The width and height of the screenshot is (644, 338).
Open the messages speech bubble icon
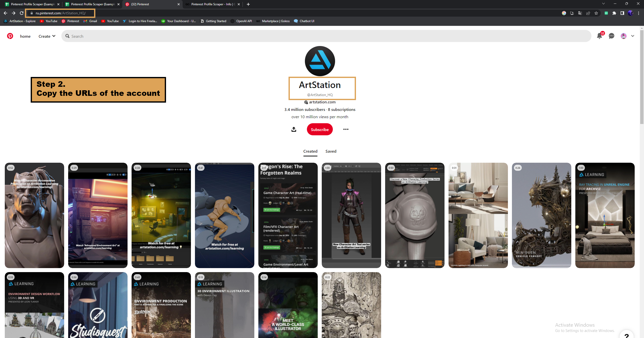[612, 36]
